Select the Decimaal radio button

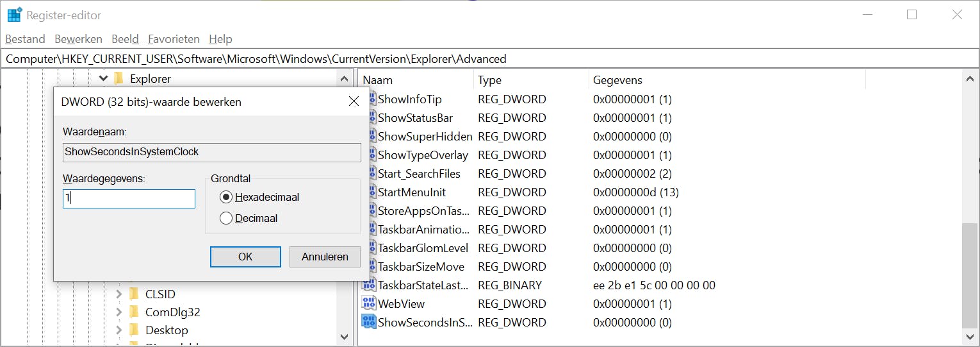(x=225, y=218)
